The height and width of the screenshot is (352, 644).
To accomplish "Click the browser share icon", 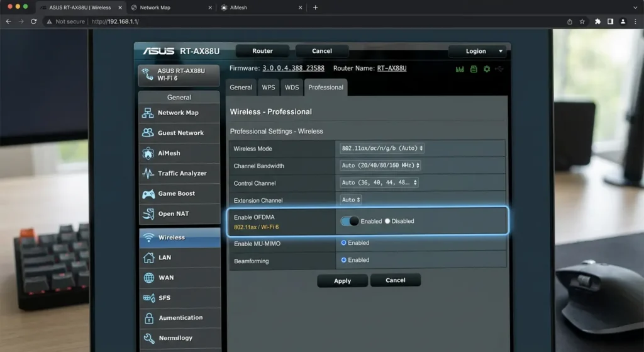I will click(570, 21).
